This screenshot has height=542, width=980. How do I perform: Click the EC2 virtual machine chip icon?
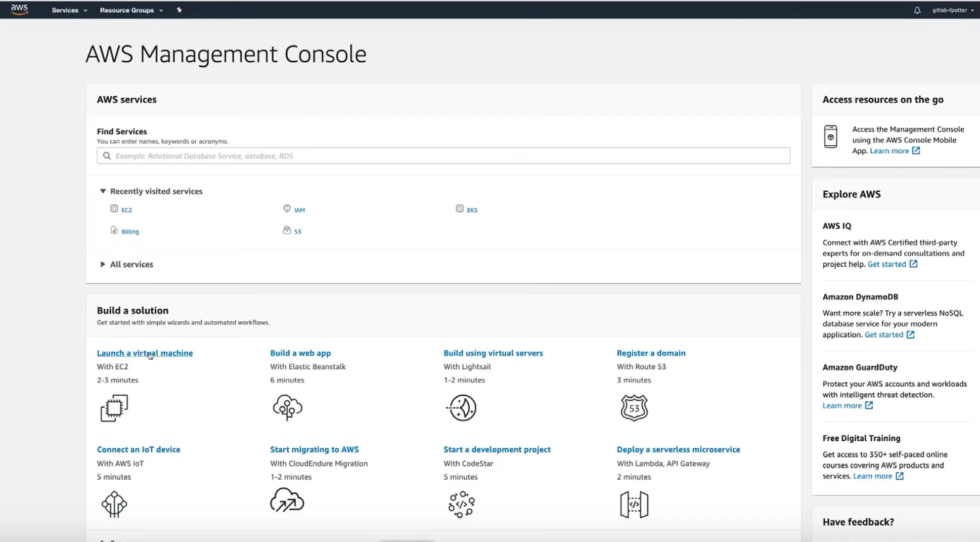tap(114, 408)
